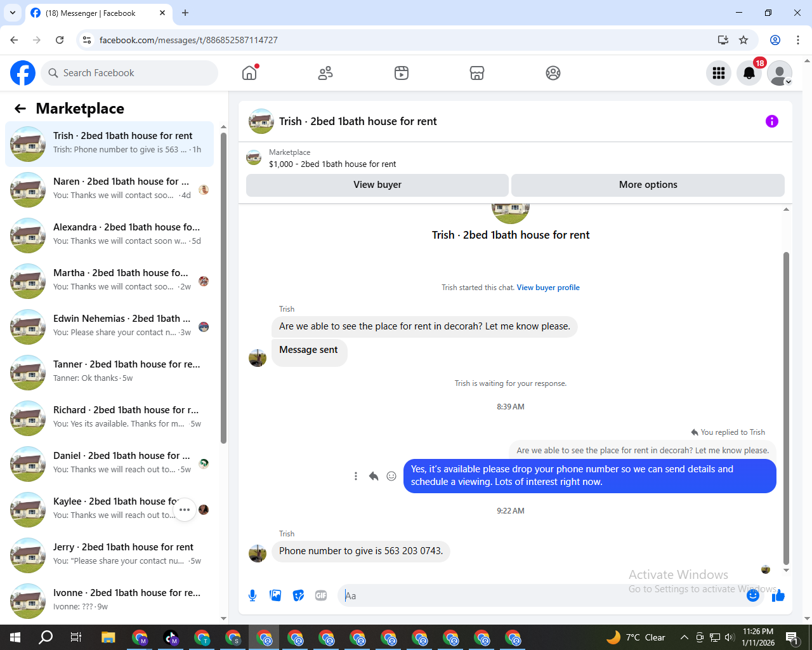The height and width of the screenshot is (650, 812).
Task: Send a thumbs-up like
Action: 778,595
